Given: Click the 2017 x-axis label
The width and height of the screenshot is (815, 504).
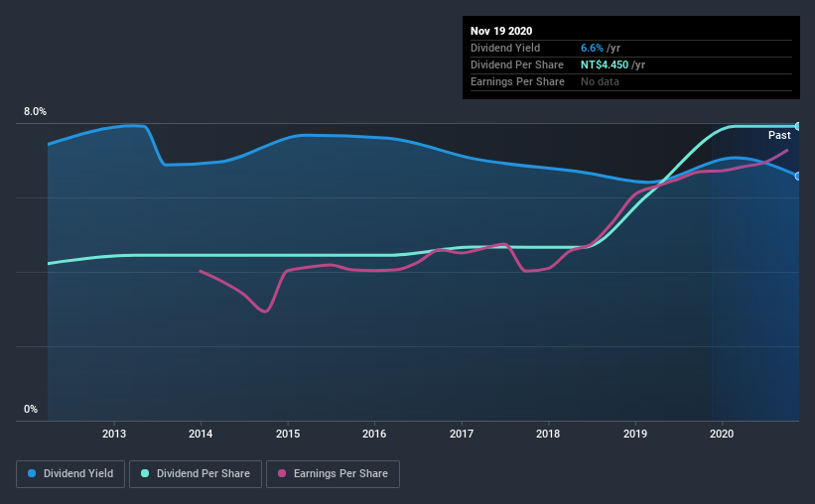Looking at the screenshot, I should [x=462, y=434].
